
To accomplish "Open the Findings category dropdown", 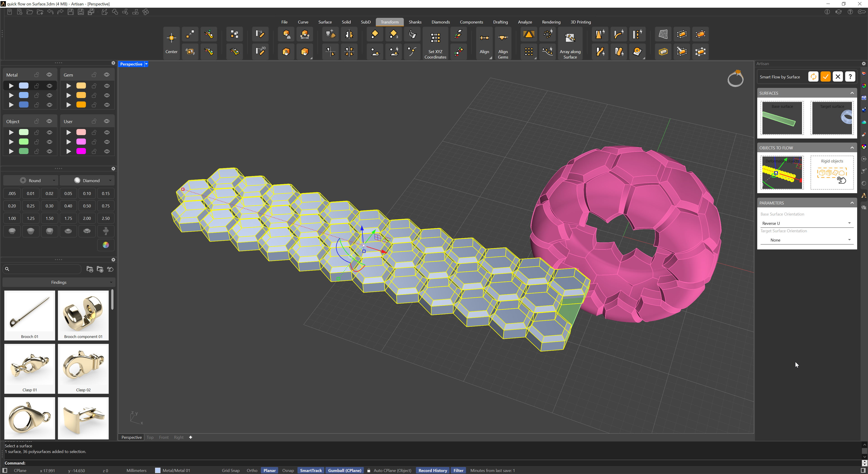I will pos(59,282).
